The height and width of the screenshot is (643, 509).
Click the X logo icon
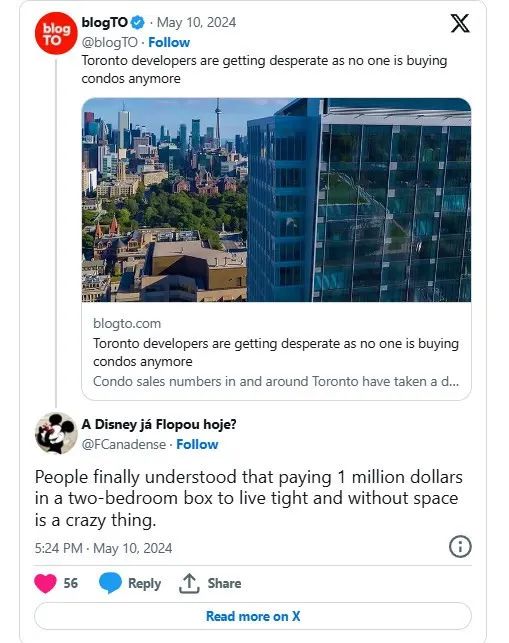tap(460, 23)
